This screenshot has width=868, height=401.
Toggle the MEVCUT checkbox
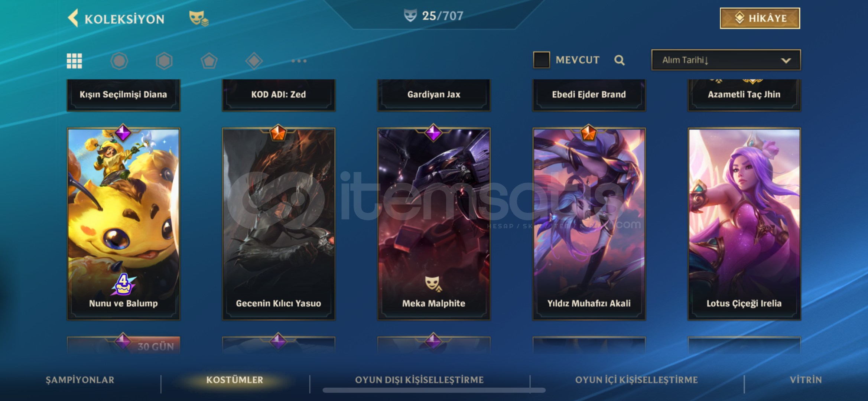[542, 60]
